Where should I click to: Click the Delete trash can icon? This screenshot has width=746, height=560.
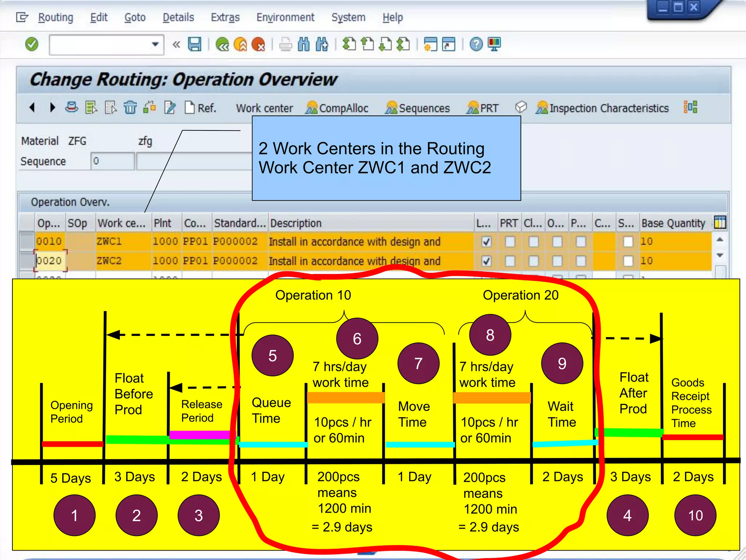(x=130, y=108)
